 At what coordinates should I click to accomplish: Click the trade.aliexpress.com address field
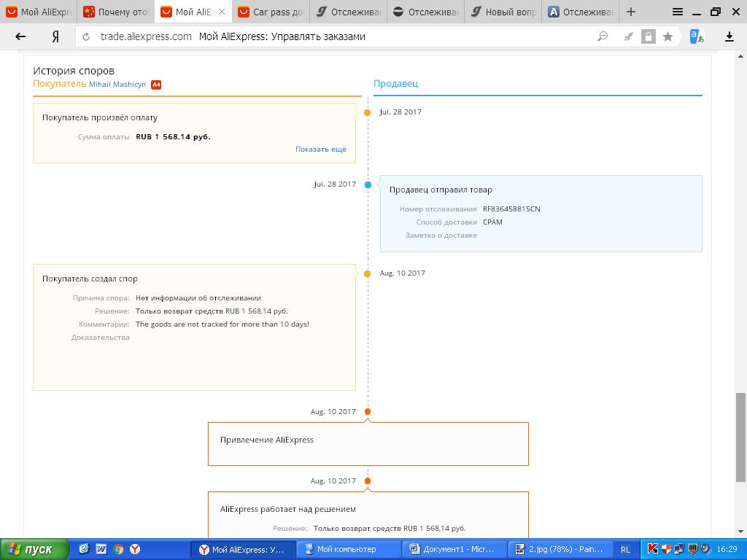click(146, 36)
